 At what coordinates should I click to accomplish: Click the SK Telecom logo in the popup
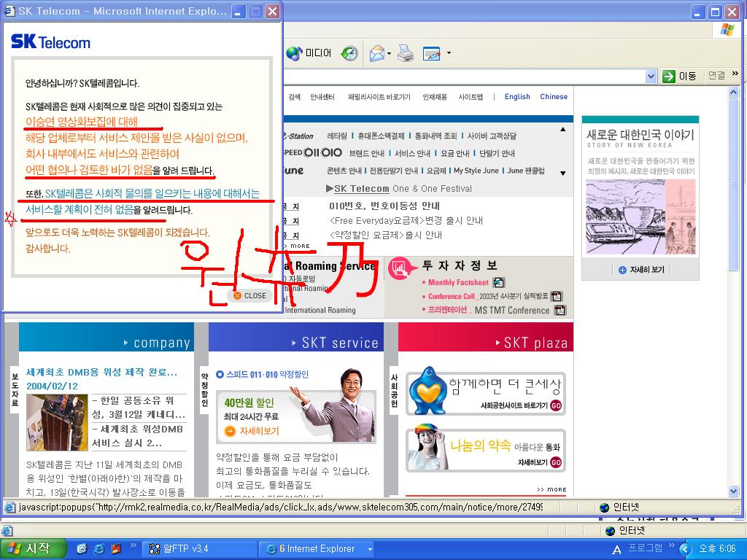[x=50, y=42]
